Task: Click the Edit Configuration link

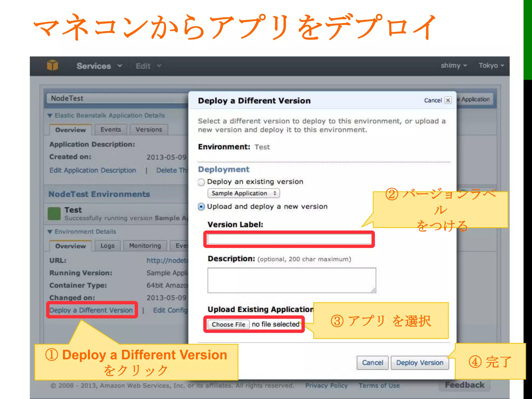Action: click(170, 310)
